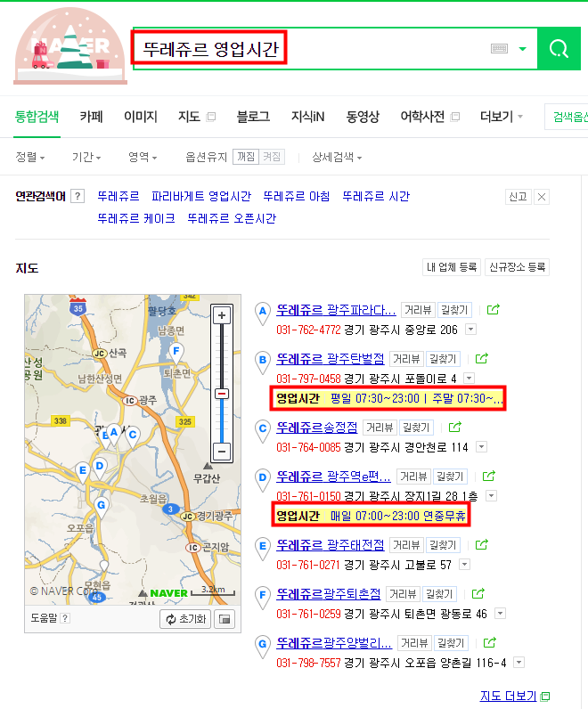This screenshot has width=588, height=709.
Task: Click share icon for 뚜레쥬르 광주역e편
Action: pos(489,477)
